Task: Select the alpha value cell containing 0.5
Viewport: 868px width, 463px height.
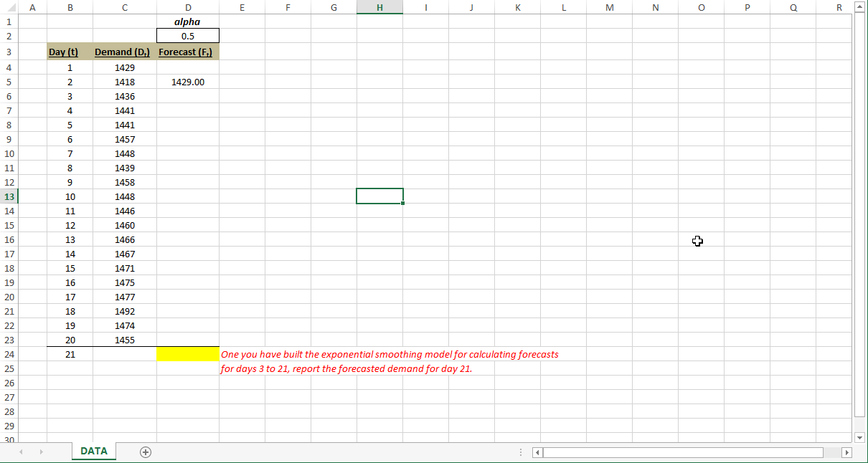Action: (x=187, y=35)
